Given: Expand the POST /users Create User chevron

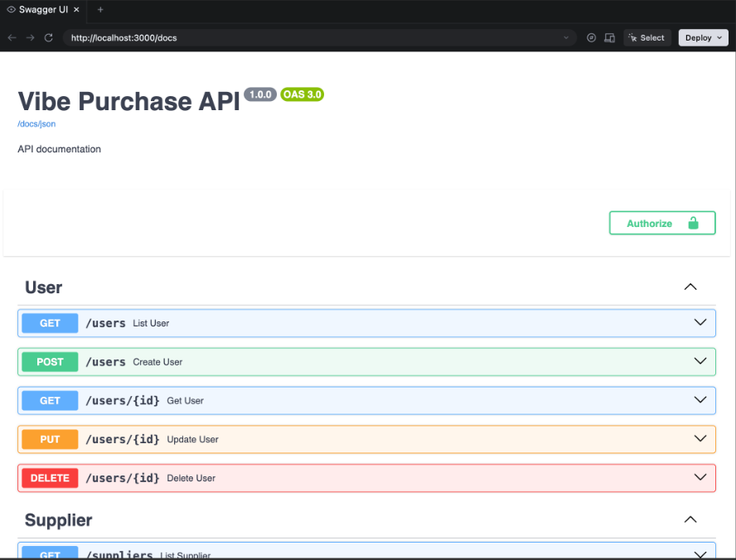Looking at the screenshot, I should [x=700, y=360].
